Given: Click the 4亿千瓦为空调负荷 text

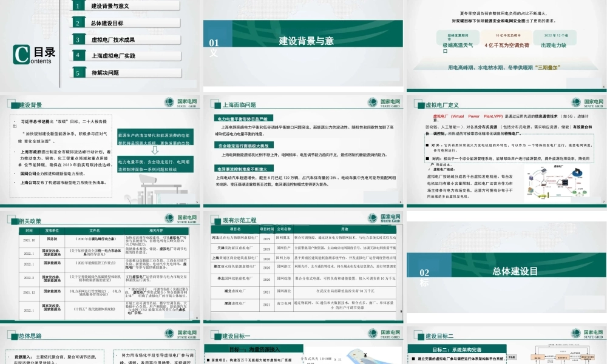Looking at the screenshot, I should (507, 45).
